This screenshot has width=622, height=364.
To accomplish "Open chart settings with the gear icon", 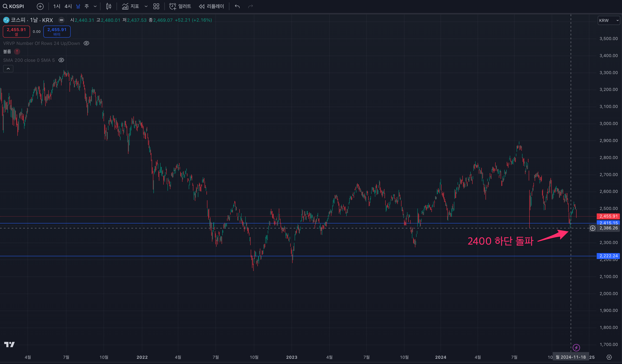I will (609, 357).
